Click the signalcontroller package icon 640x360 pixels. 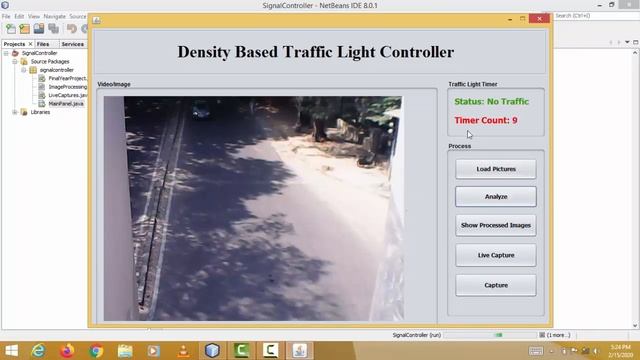[33, 70]
